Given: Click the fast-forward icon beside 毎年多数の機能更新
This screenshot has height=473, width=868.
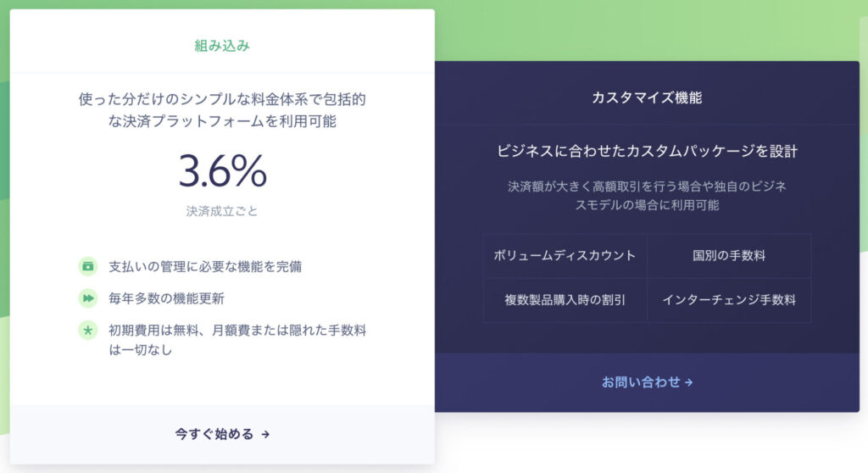Looking at the screenshot, I should pyautogui.click(x=88, y=298).
